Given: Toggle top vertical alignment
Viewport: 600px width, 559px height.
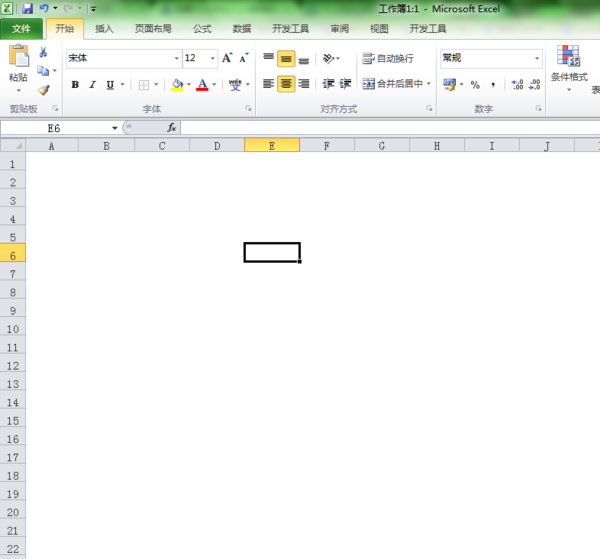Looking at the screenshot, I should tap(269, 59).
